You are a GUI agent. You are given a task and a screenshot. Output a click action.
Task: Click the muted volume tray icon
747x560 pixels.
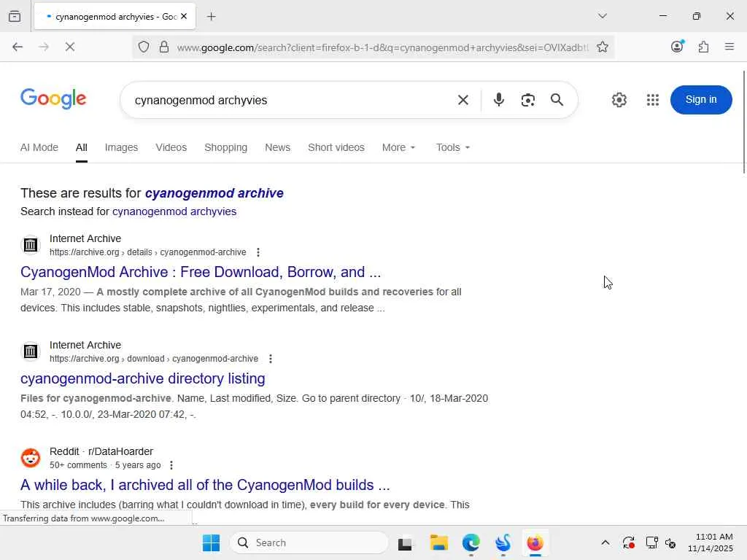click(670, 542)
